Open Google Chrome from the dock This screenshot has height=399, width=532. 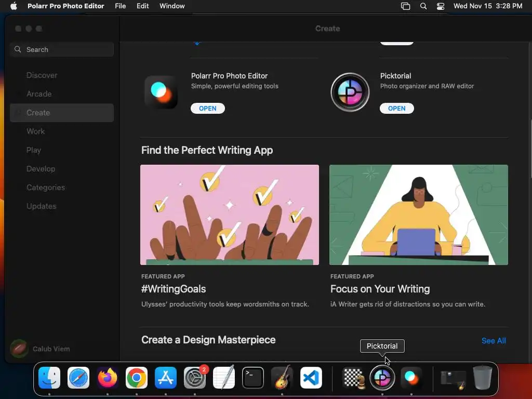137,378
